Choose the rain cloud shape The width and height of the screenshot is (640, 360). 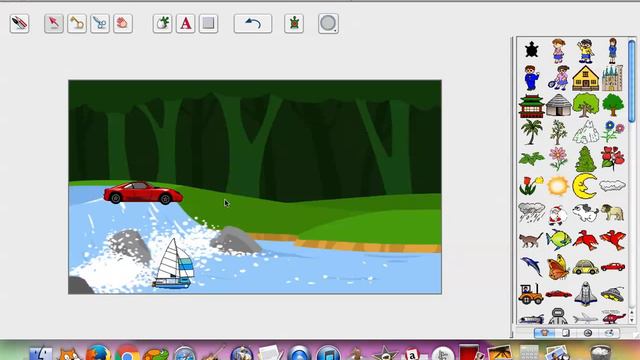(x=531, y=213)
